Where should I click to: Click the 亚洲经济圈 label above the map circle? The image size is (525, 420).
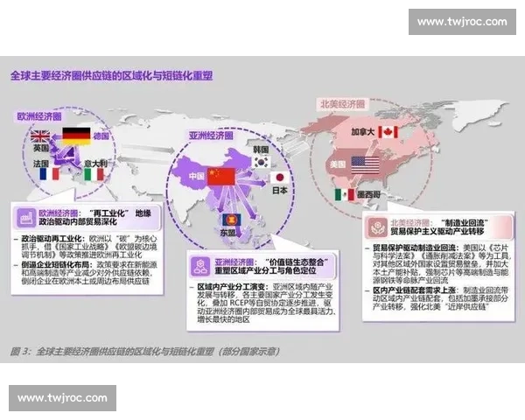pos(211,136)
